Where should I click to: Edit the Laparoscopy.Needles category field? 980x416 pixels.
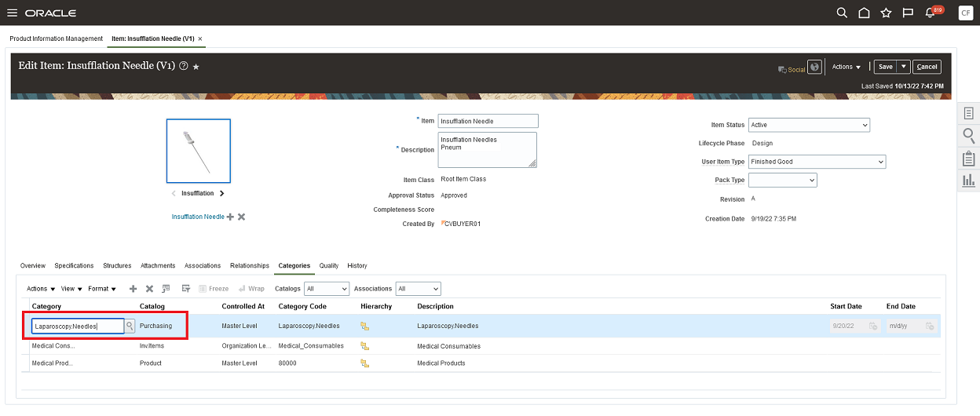(78, 326)
